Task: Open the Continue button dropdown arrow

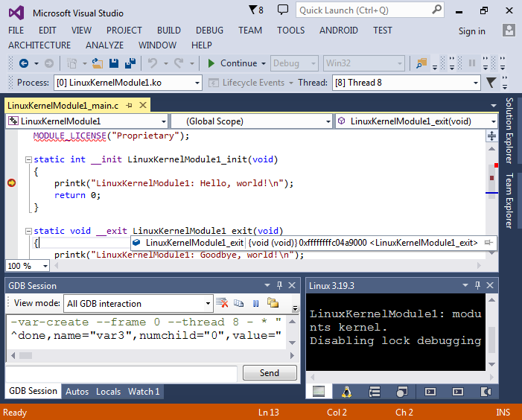Action: pyautogui.click(x=264, y=63)
